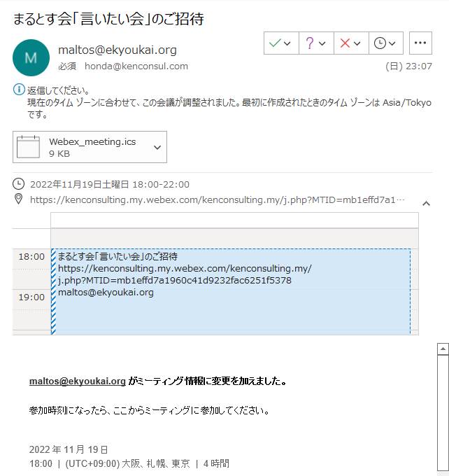
Task: Click the clock Propose New Time icon
Action: click(380, 43)
